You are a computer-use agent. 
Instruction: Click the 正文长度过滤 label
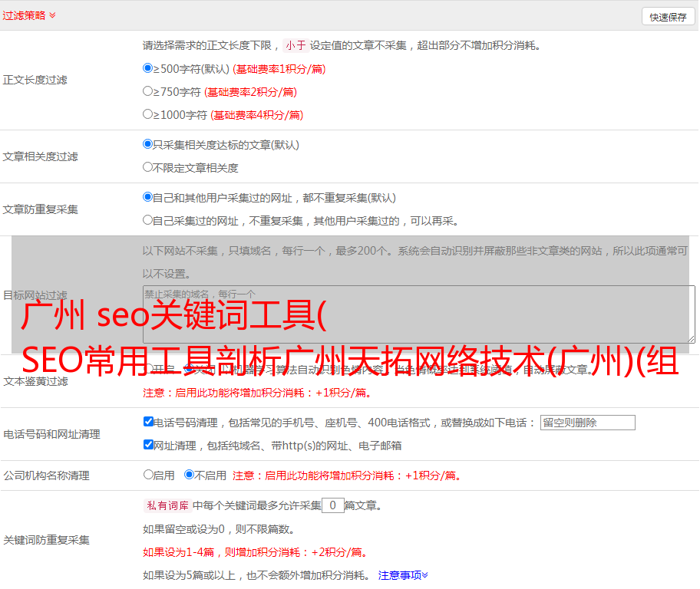pos(35,80)
